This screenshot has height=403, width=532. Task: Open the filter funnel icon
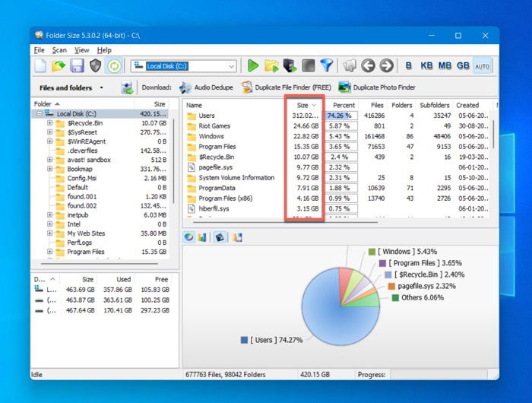327,66
